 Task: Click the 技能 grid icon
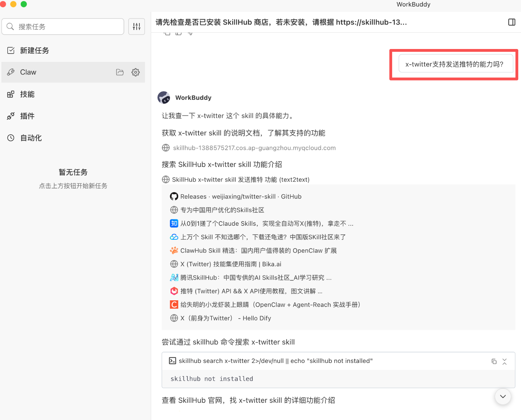click(11, 94)
